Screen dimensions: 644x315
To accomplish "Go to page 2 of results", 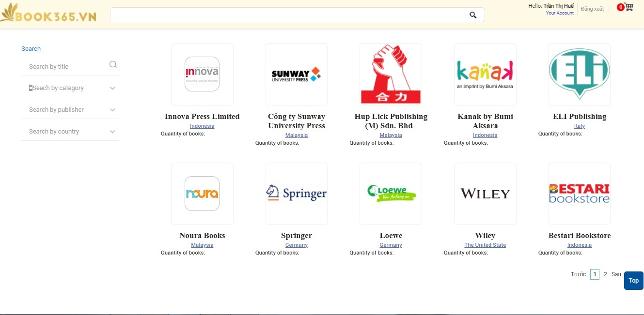I will coord(605,274).
